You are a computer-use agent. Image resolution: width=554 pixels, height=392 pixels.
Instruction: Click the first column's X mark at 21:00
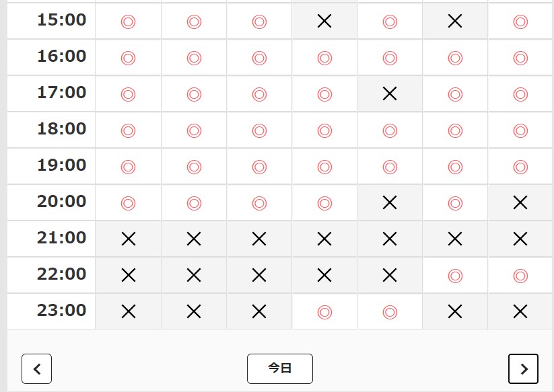coord(128,239)
